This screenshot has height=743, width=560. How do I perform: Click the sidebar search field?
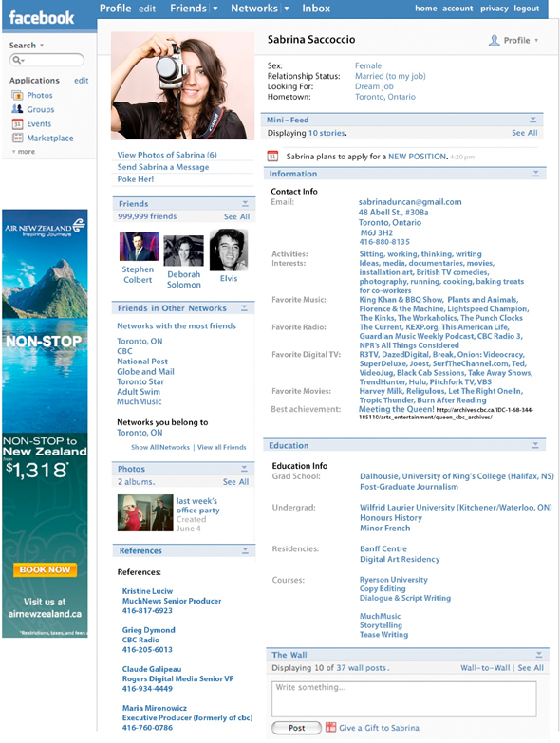tap(47, 60)
